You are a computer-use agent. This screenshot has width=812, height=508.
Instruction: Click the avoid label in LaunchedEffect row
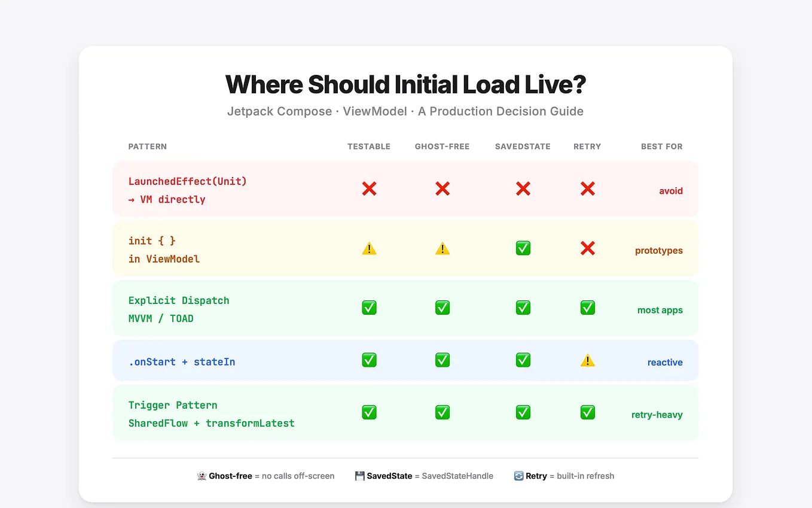[670, 190]
